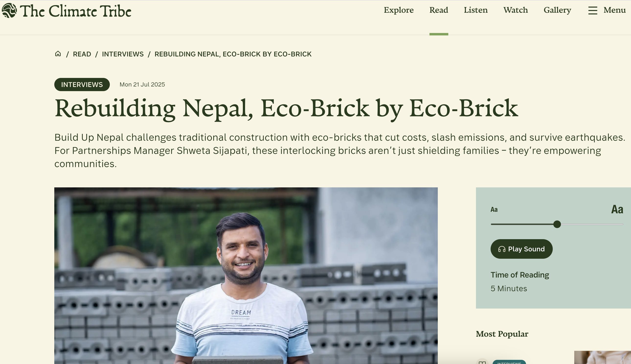Click the small Aa font size icon
This screenshot has height=364, width=631.
(494, 210)
